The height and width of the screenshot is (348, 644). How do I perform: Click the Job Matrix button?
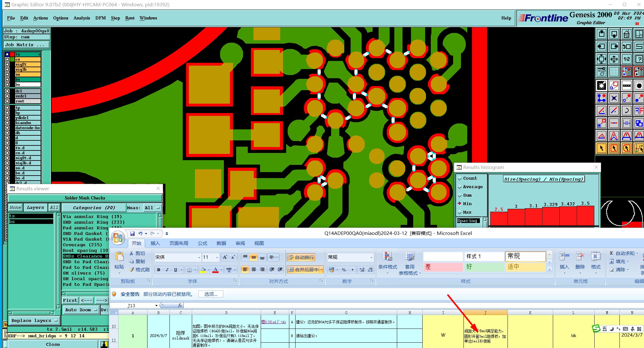coord(26,45)
